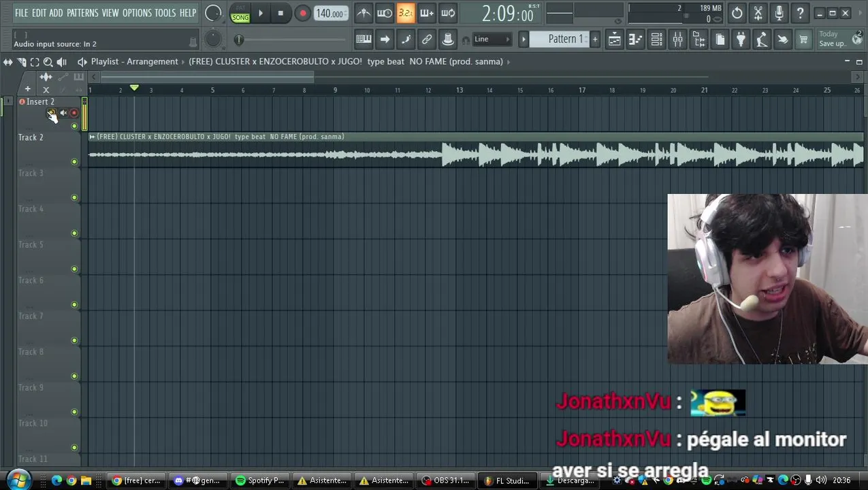Open the project picker pages icon

720,39
